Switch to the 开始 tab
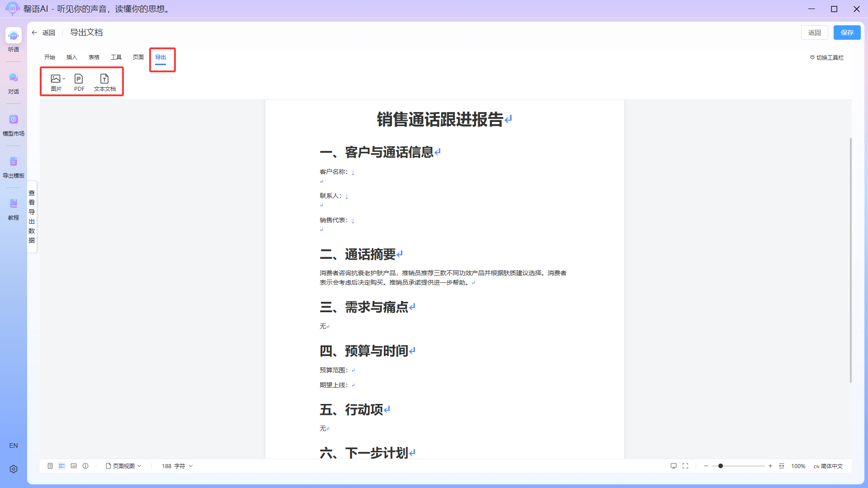The image size is (868, 488). point(50,57)
